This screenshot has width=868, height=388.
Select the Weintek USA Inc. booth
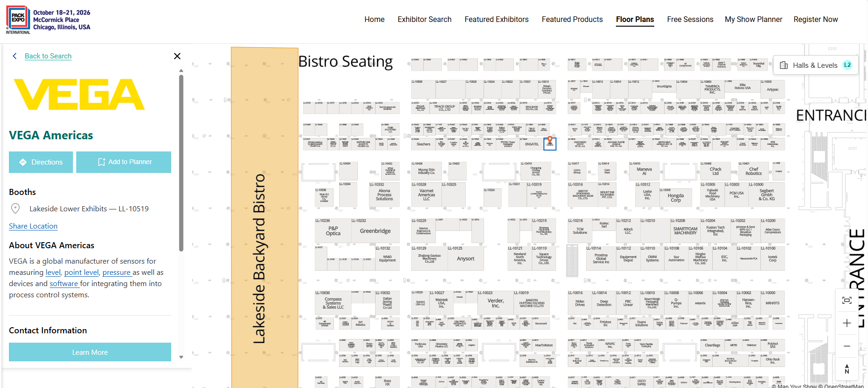441,303
